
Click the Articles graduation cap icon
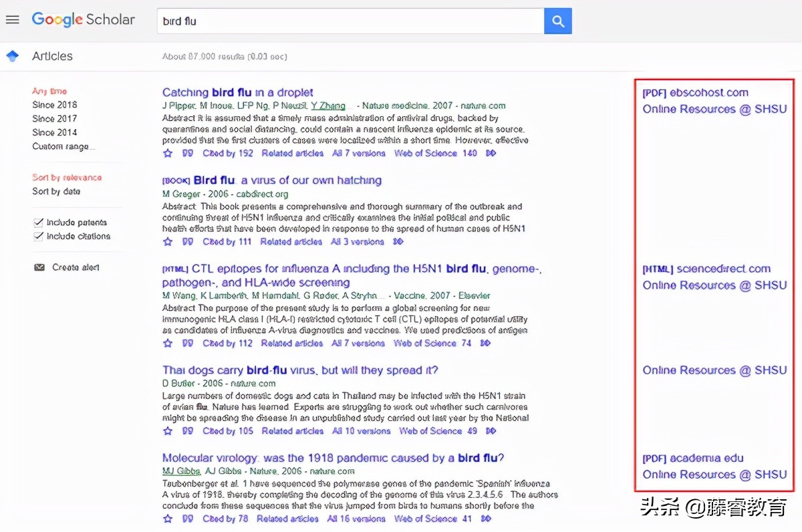click(x=12, y=56)
